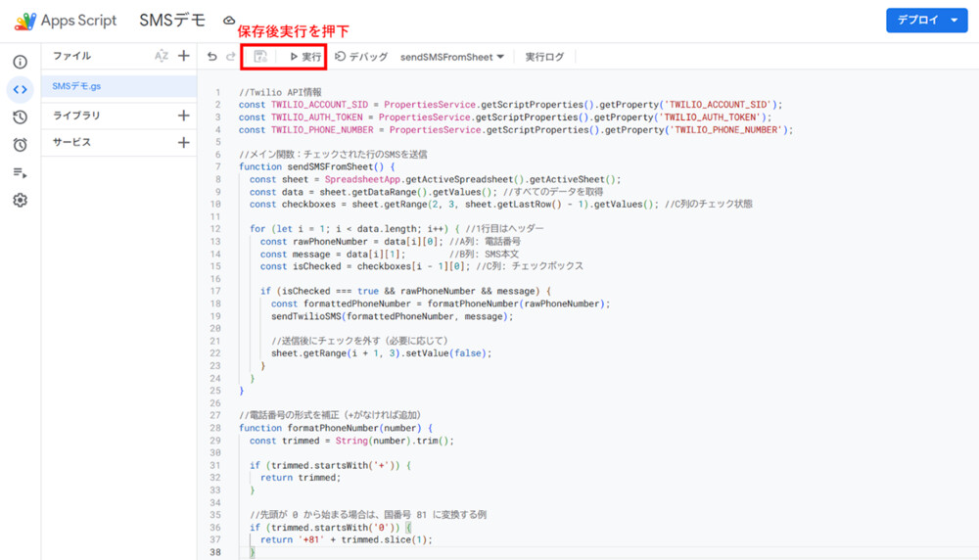
Task: Click the redo arrow icon
Action: click(x=231, y=57)
